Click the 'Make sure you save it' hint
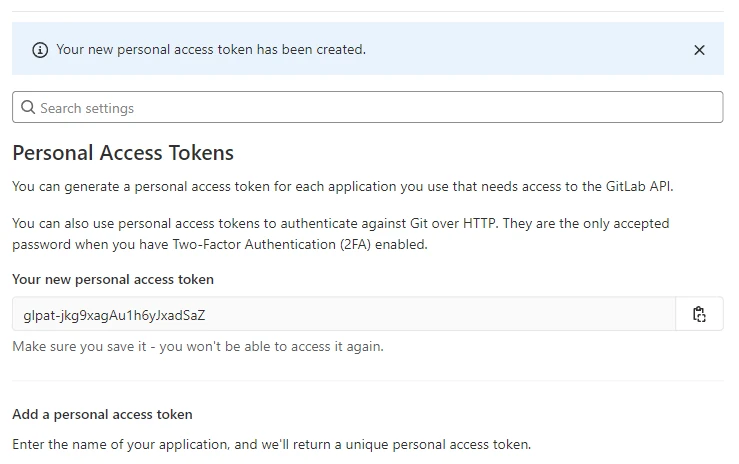The height and width of the screenshot is (464, 739). [x=197, y=346]
